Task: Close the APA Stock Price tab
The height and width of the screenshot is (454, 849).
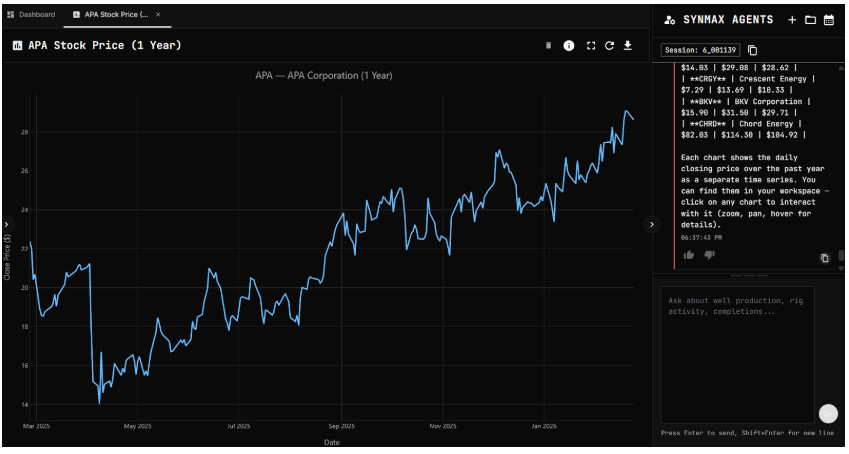Action: pyautogui.click(x=158, y=15)
